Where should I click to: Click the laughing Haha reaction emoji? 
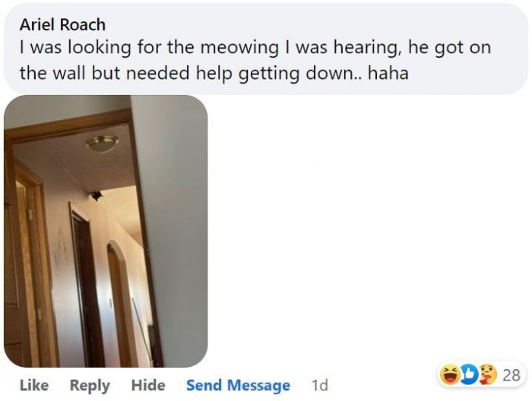(450, 374)
